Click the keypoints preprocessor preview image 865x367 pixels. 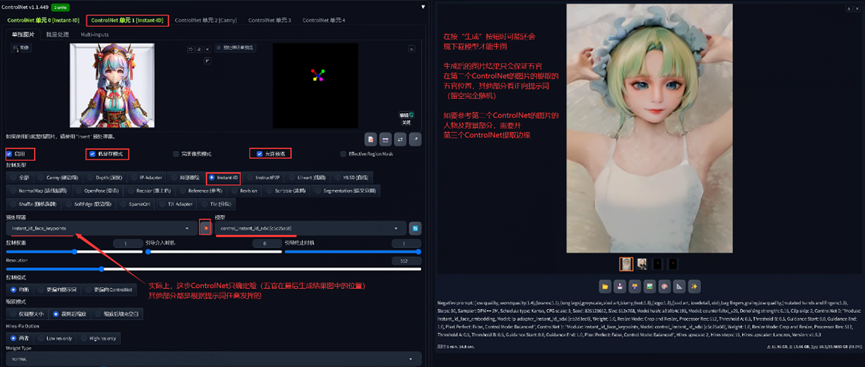[x=315, y=85]
